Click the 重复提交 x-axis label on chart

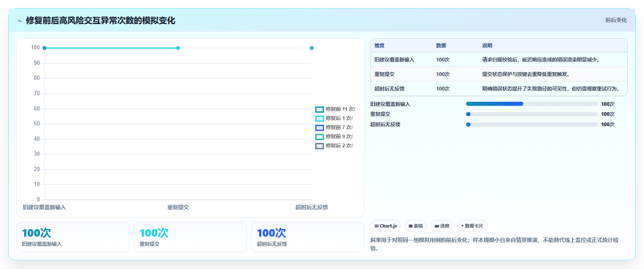click(x=178, y=207)
